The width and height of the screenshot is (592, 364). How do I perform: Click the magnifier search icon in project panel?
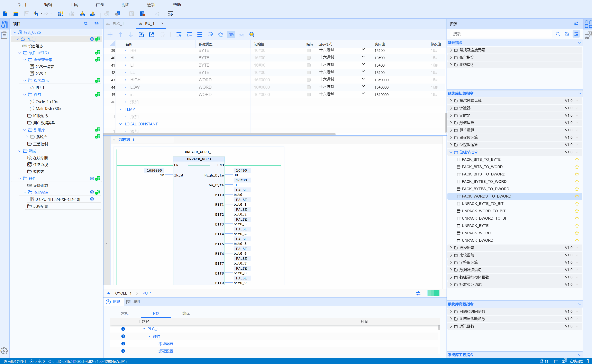click(86, 24)
